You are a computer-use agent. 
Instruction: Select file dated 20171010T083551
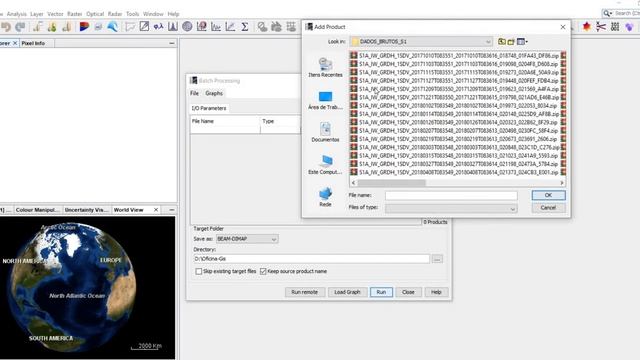tap(454, 56)
